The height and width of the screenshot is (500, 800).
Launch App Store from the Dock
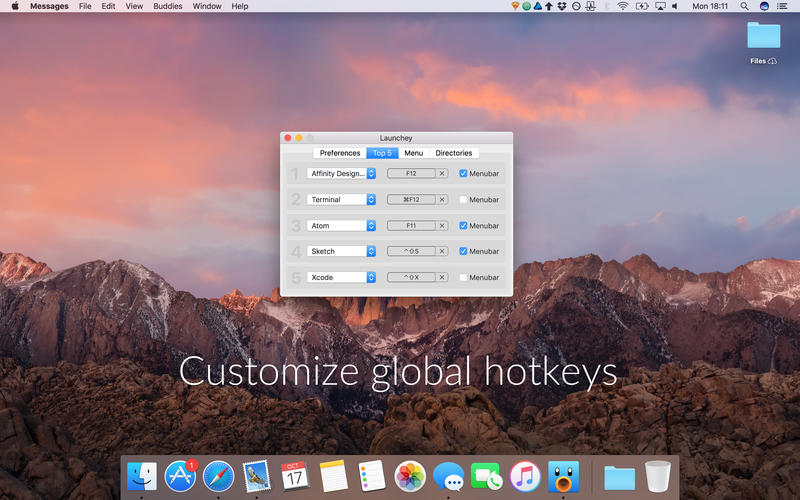pos(180,476)
